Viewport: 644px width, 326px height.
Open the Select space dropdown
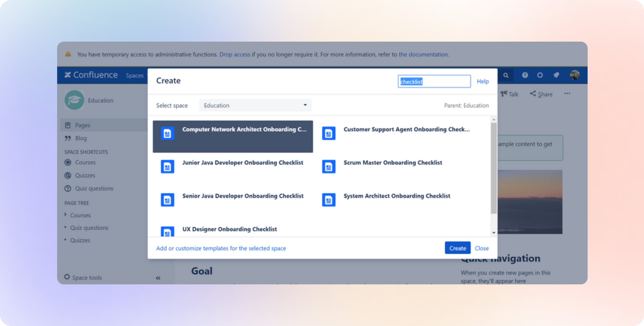(255, 106)
